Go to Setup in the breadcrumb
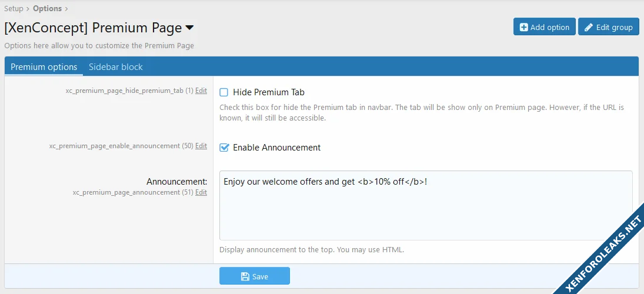Viewport: 644px width, 294px height. [14, 8]
